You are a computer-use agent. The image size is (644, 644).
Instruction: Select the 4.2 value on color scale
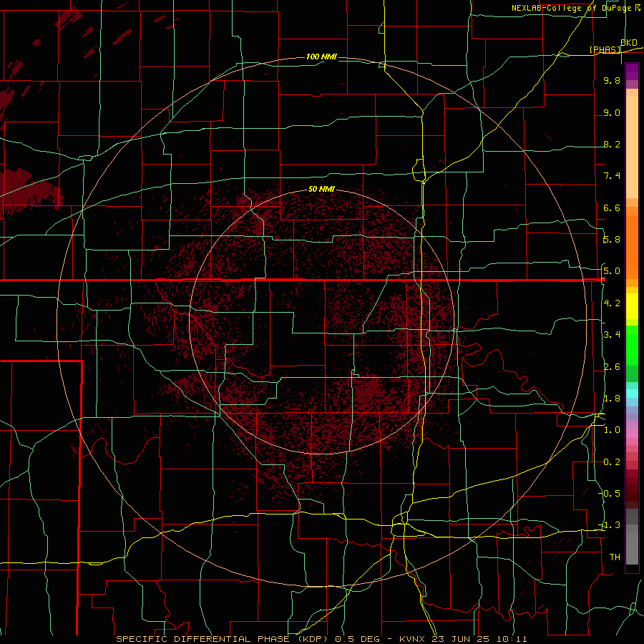[612, 303]
